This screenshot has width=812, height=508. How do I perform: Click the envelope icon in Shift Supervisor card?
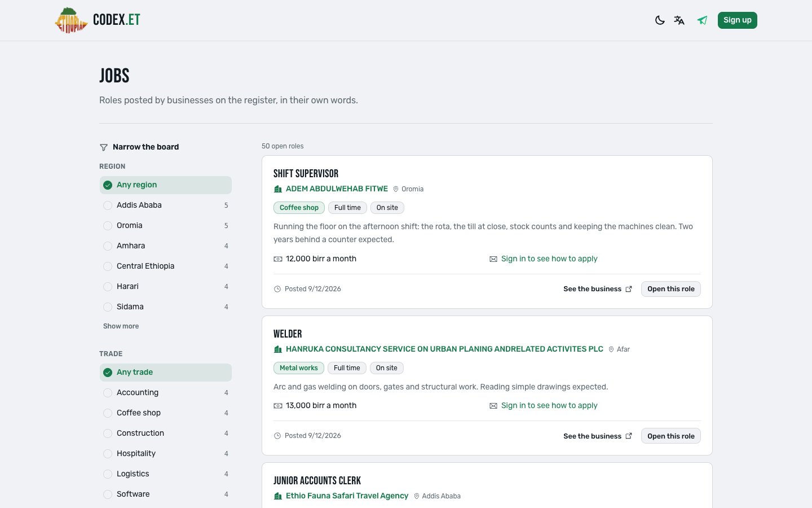pos(493,259)
